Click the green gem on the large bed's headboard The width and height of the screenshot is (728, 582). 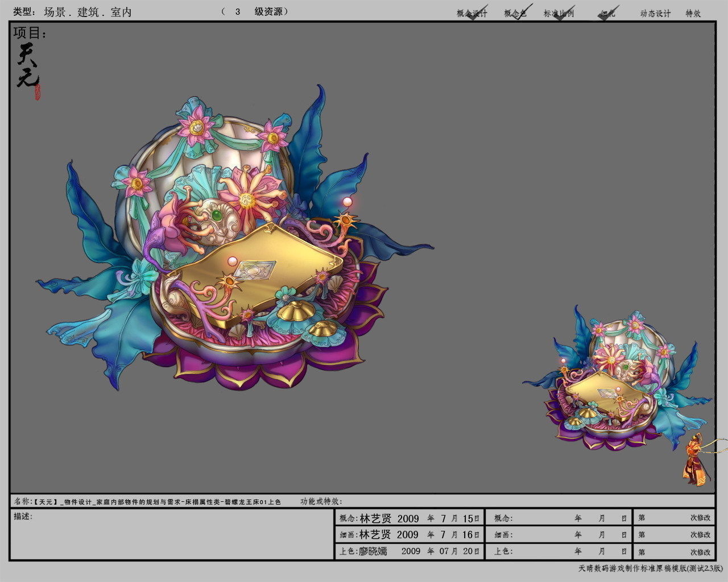[x=216, y=215]
